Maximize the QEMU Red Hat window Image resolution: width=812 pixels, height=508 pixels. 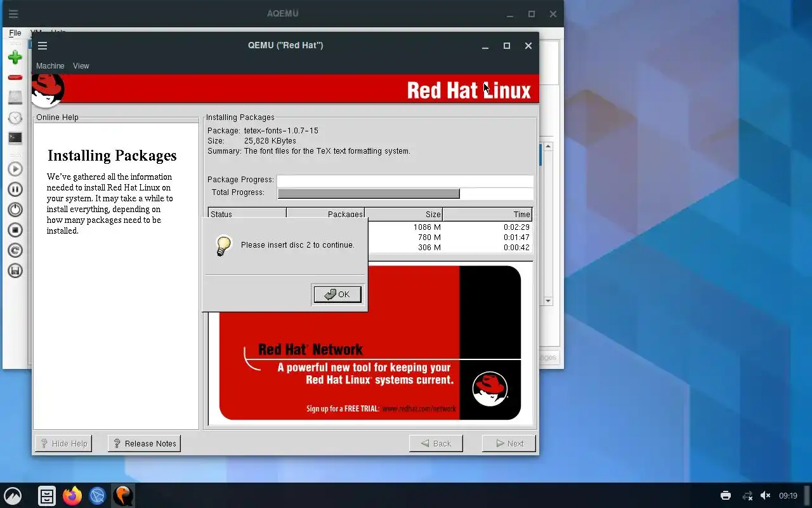(507, 46)
